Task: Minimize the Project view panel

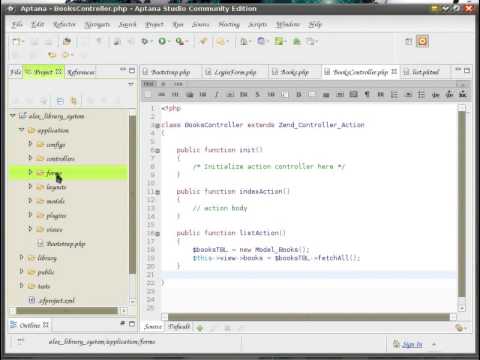Action: click(123, 69)
